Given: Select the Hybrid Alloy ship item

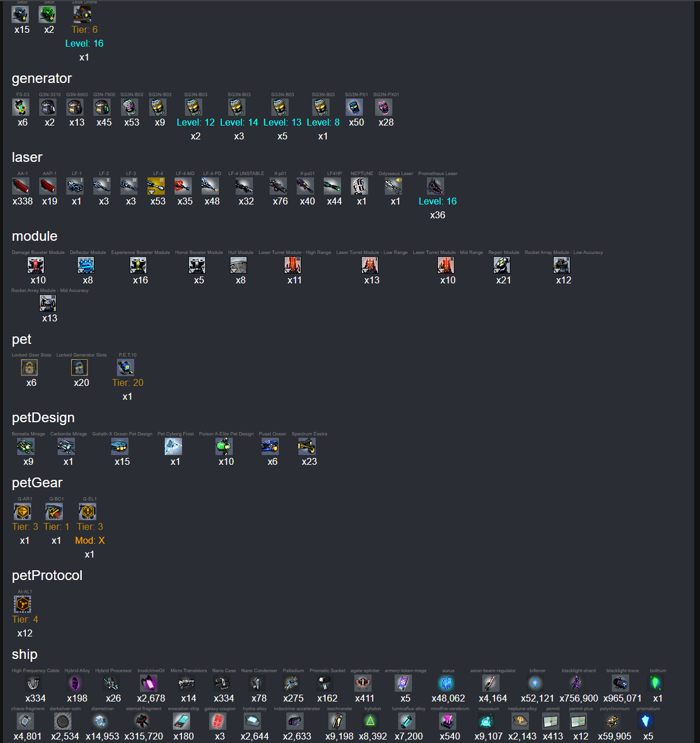Looking at the screenshot, I should click(x=75, y=683).
